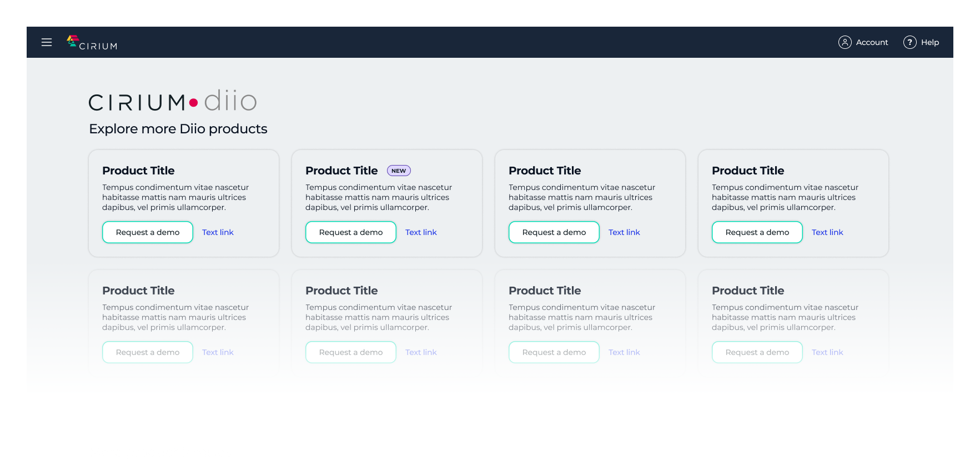This screenshot has height=460, width=980.
Task: Request a demo for first top-row product
Action: pyautogui.click(x=148, y=232)
